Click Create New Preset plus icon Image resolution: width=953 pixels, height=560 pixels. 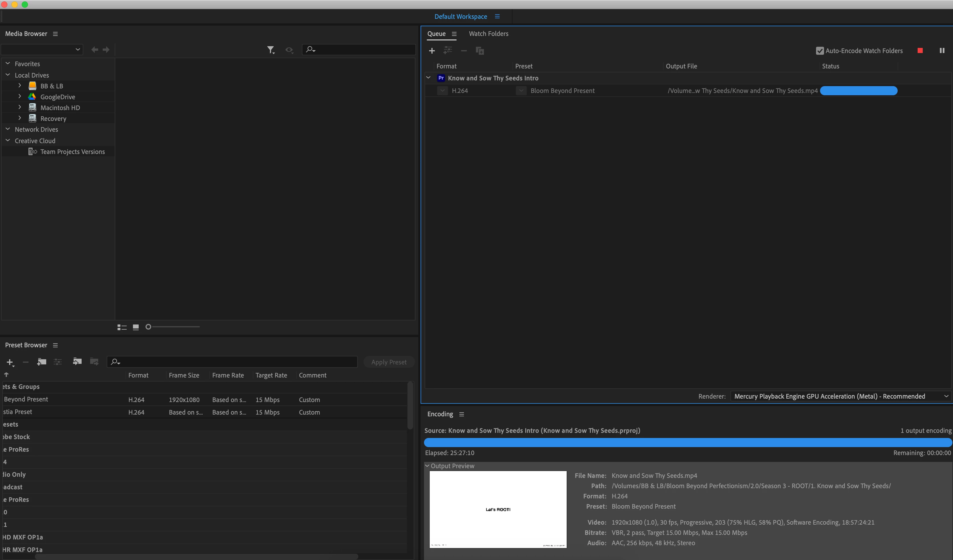(x=10, y=362)
